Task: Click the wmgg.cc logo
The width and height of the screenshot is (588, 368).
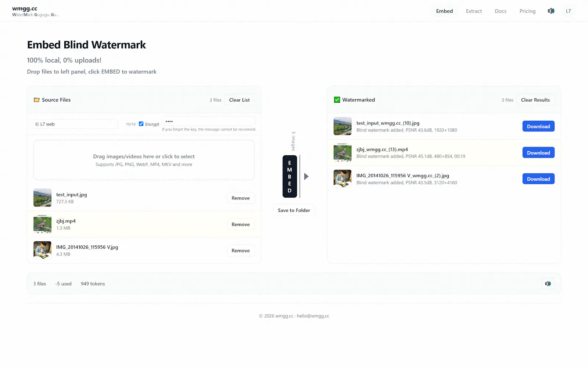Action: [25, 8]
